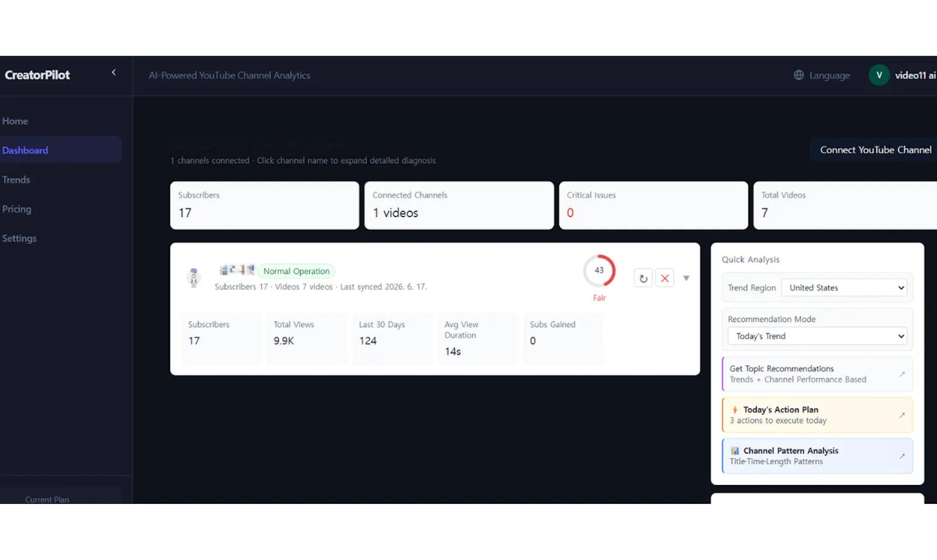This screenshot has height=560, width=937.
Task: Click the channel avatar thumbnail
Action: pyautogui.click(x=194, y=277)
